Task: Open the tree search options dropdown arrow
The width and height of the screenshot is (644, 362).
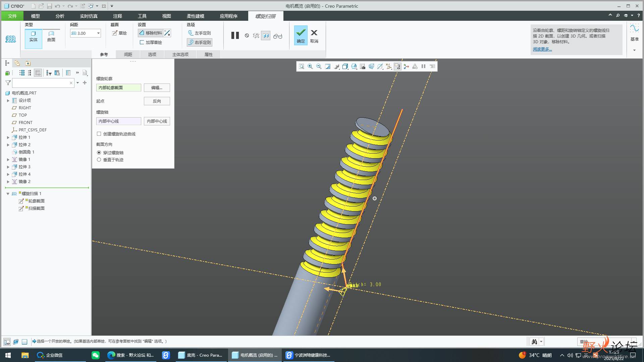Action: click(77, 83)
